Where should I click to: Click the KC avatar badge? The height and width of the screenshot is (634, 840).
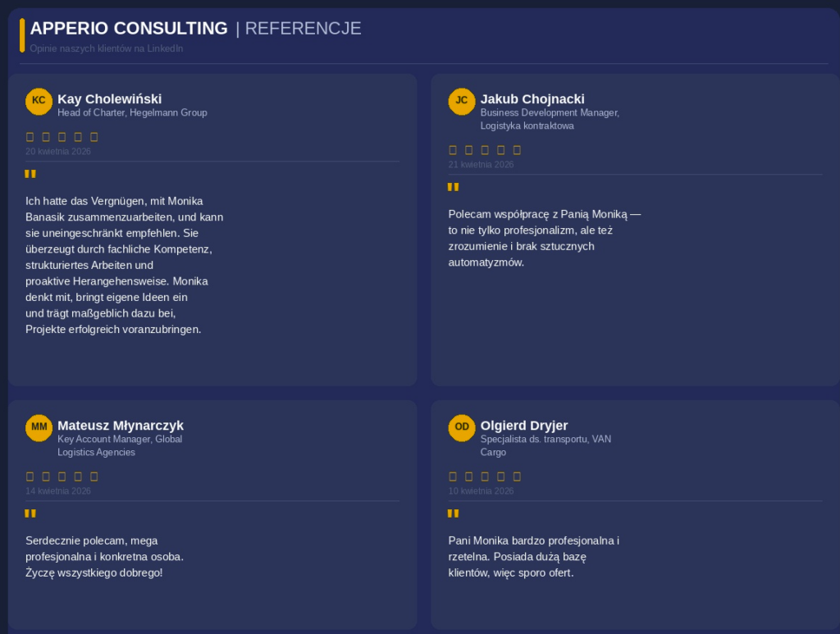coord(39,101)
